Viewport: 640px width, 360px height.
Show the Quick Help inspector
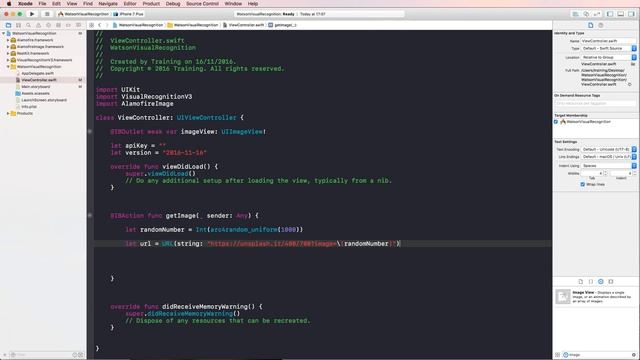point(601,25)
